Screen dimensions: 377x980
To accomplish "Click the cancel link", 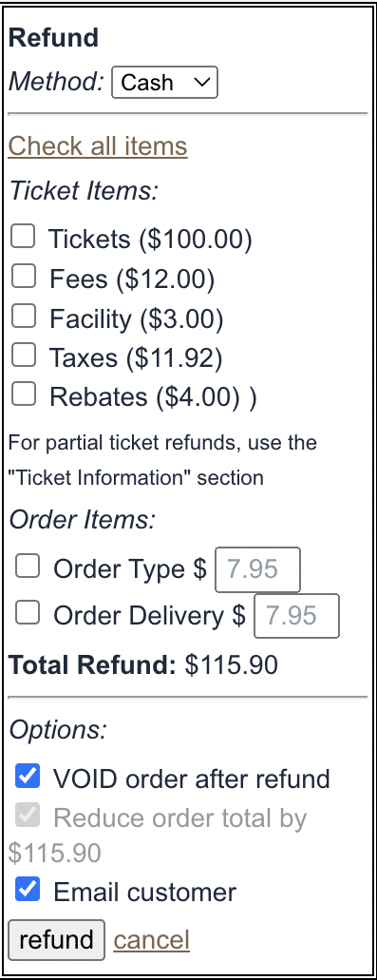I will 152,940.
